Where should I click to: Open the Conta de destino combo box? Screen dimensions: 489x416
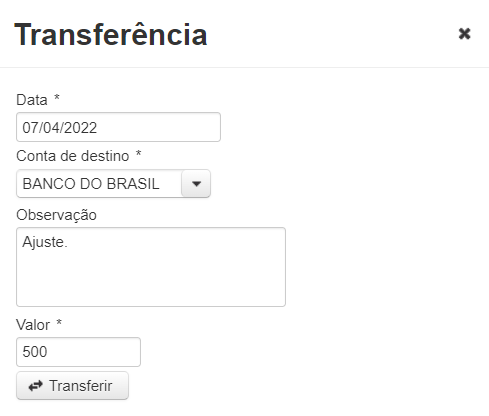113,183
